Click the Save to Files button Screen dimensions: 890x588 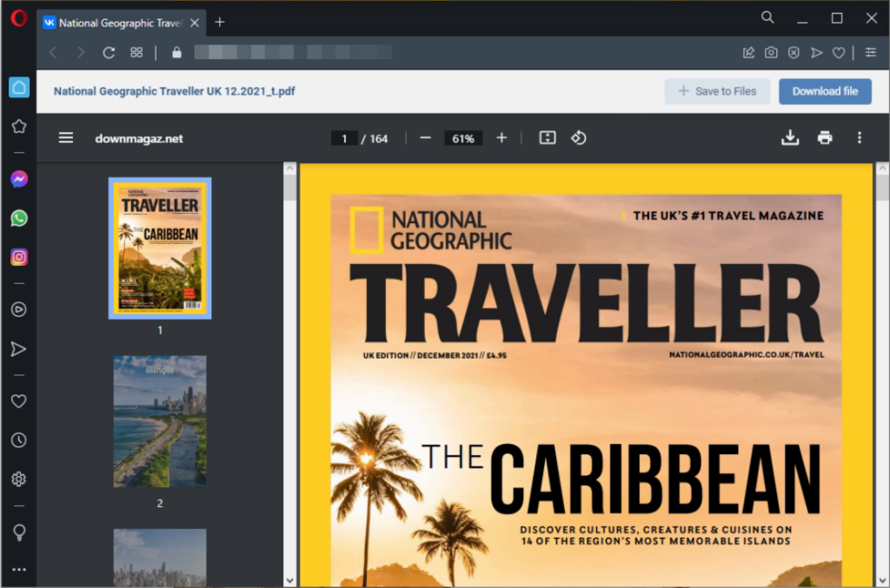(x=717, y=91)
